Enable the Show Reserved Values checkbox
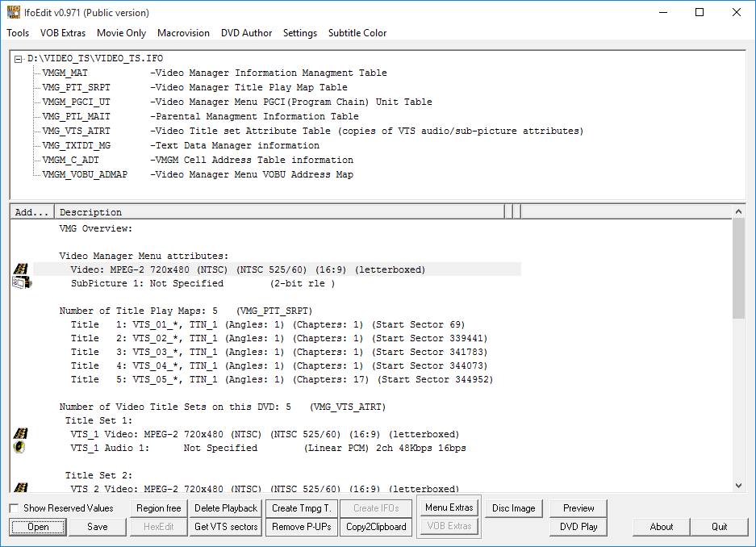756x547 pixels. 14,508
